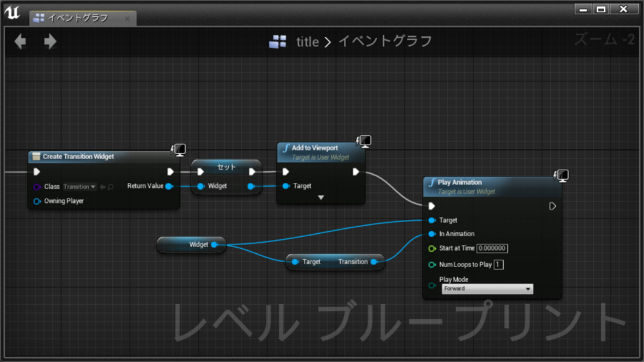Edit the Start at Time value field

coord(492,248)
